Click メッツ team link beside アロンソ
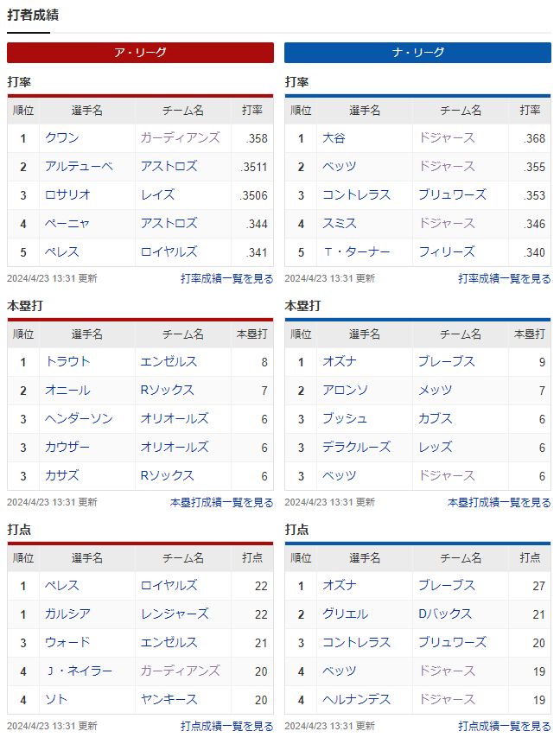Screen dimensions: 560x744 click(436, 390)
